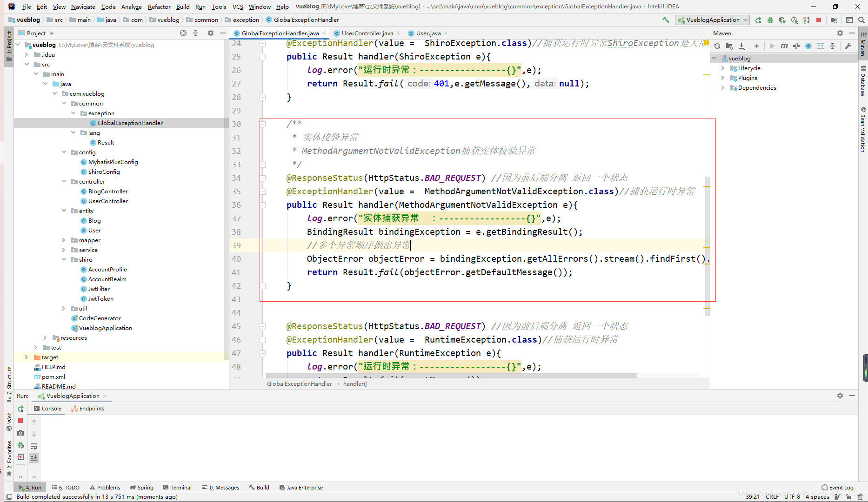This screenshot has width=868, height=502.
Task: Locate opened file in Project tree
Action: [183, 33]
